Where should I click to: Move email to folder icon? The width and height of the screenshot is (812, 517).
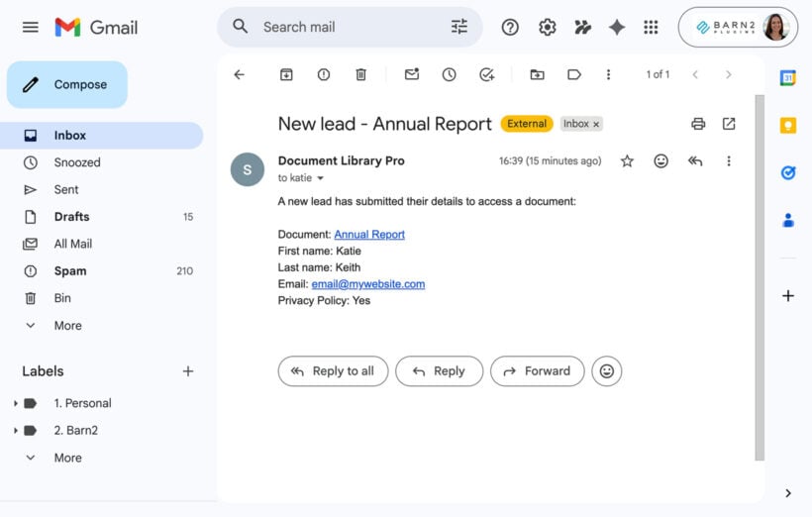537,74
